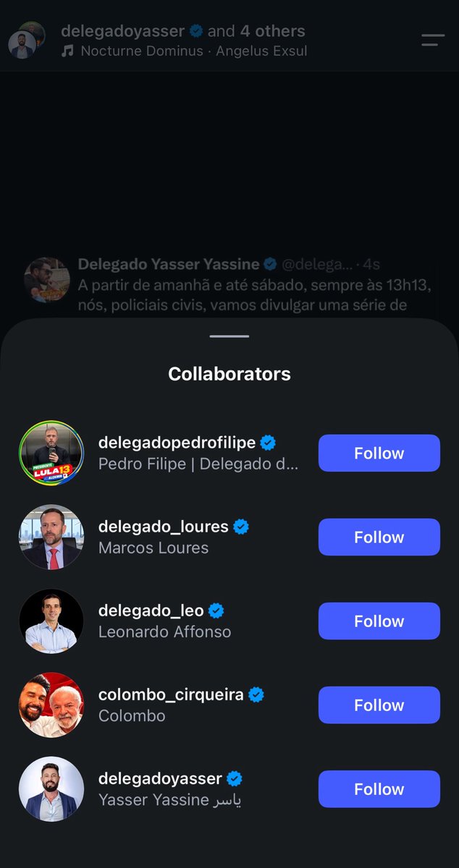Follow delegado_leo

pyautogui.click(x=379, y=621)
